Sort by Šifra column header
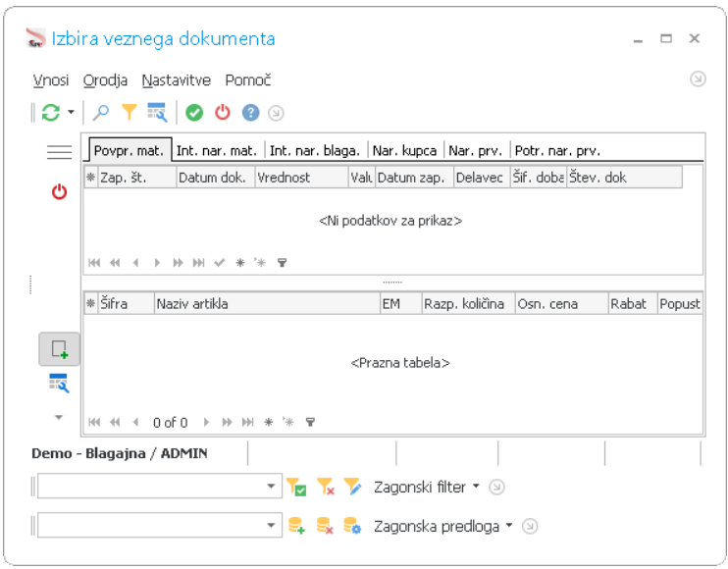Image resolution: width=728 pixels, height=569 pixels. (x=126, y=303)
